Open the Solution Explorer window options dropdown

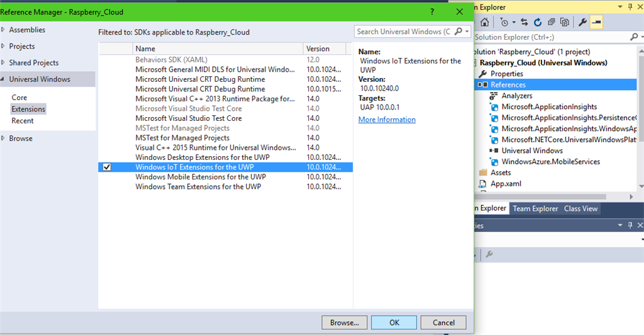(620, 7)
